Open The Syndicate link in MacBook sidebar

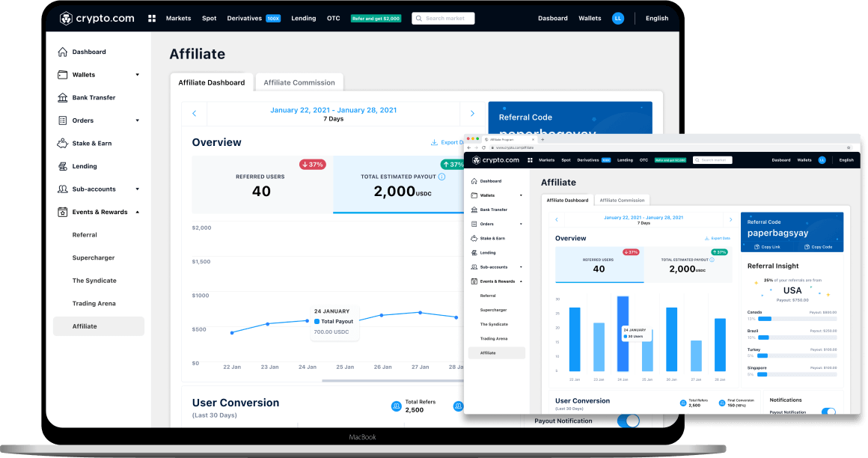94,281
